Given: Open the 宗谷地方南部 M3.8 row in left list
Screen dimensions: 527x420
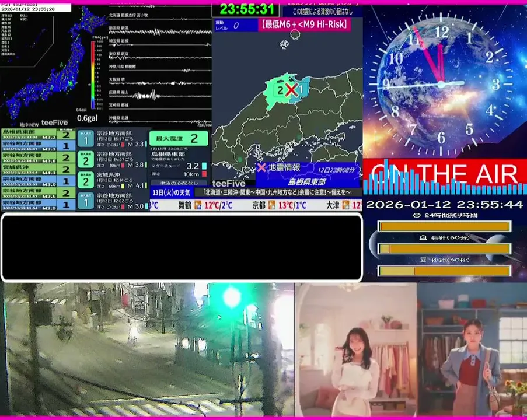Looking at the screenshot, I should click(39, 157).
